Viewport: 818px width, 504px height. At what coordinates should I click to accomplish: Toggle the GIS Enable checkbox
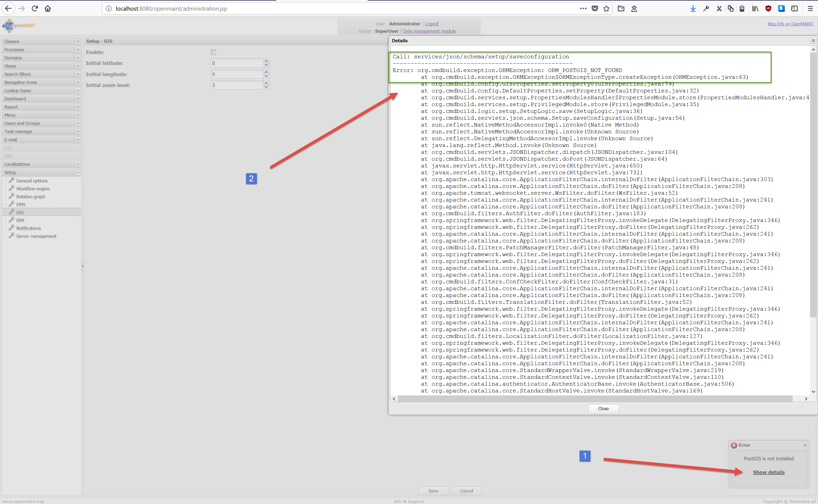(x=213, y=52)
